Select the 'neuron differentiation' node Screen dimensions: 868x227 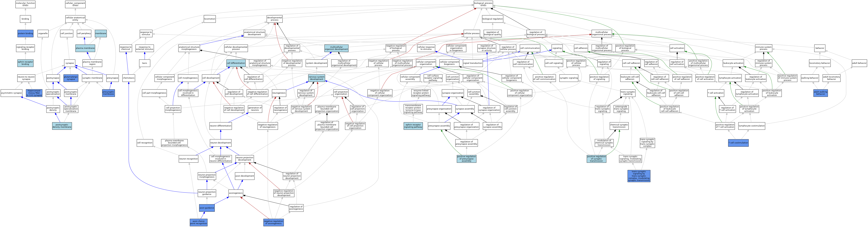[220, 126]
